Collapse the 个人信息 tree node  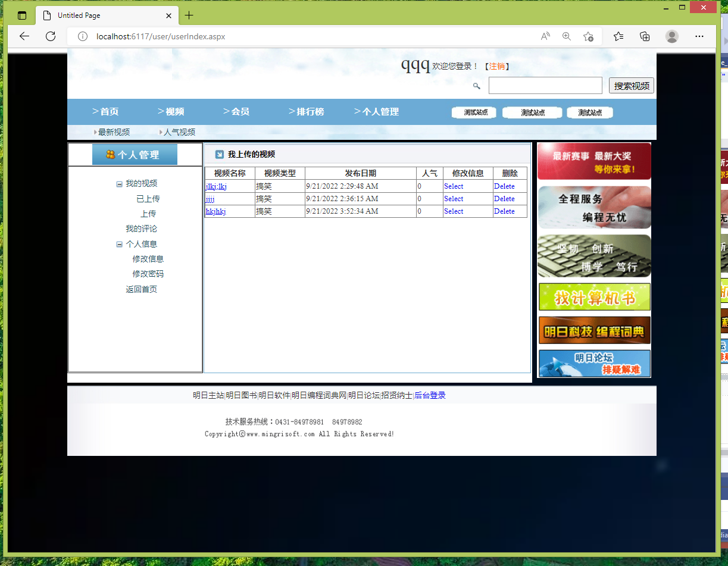click(119, 243)
